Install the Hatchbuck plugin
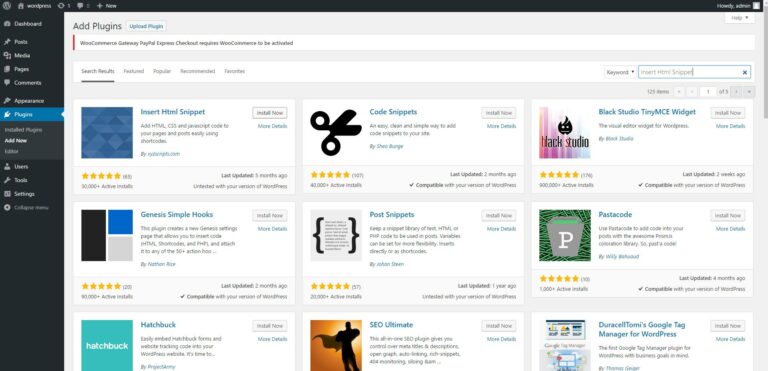This screenshot has height=371, width=768. (x=270, y=326)
